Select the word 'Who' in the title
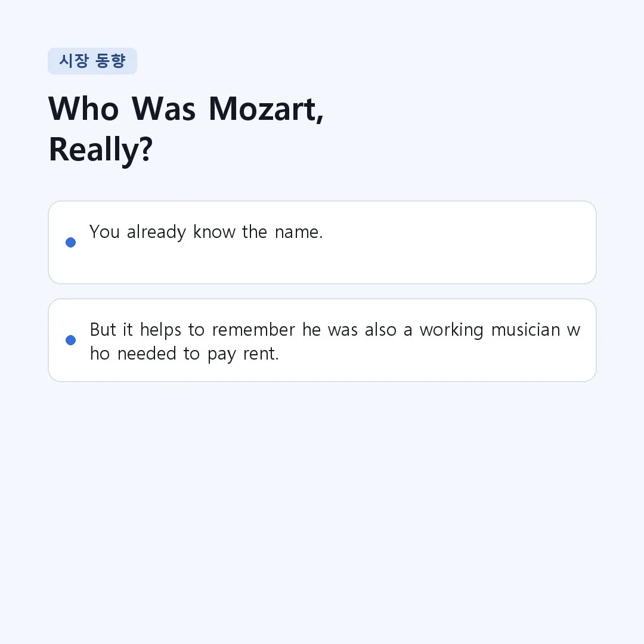Viewport: 644px width, 644px height. point(84,109)
